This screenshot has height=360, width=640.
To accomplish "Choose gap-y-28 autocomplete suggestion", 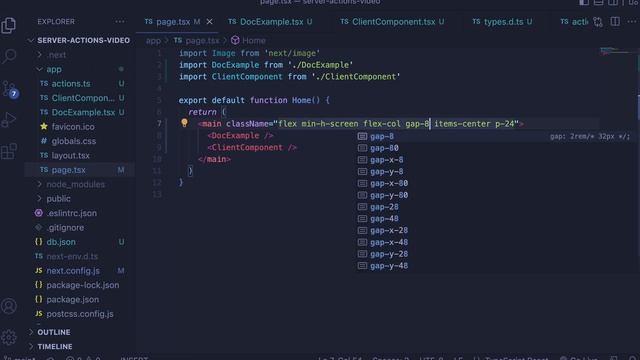I will (493, 254).
